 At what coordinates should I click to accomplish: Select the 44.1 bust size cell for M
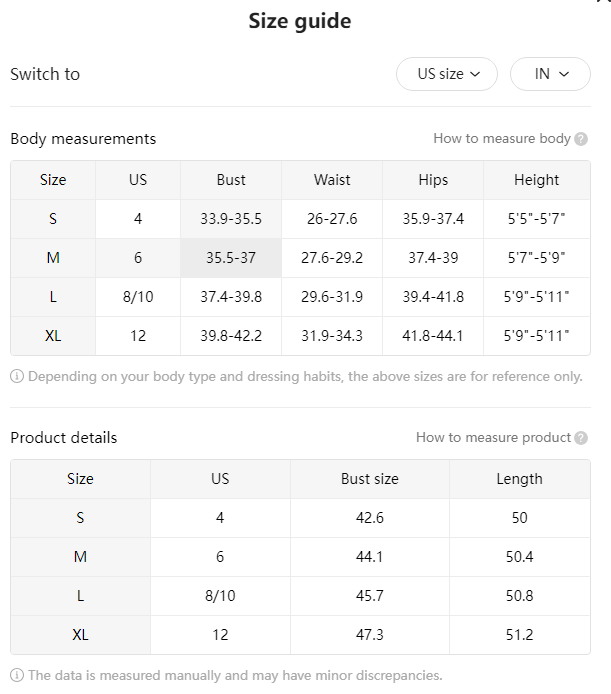[x=370, y=557]
